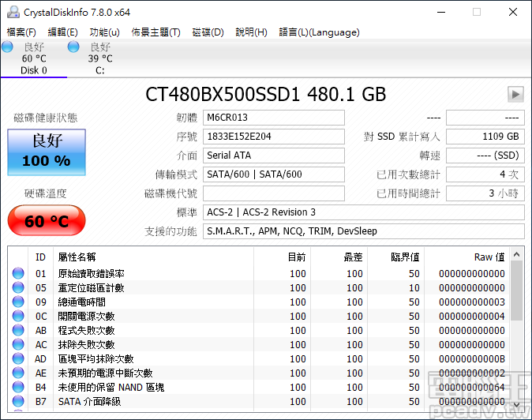This screenshot has height=420, width=532.
Task: Click the rotation rate field ---- (SSD)
Action: point(485,156)
